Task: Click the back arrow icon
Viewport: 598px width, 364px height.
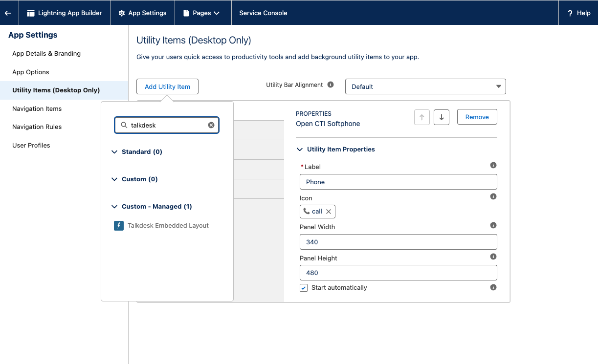Action: pos(8,13)
